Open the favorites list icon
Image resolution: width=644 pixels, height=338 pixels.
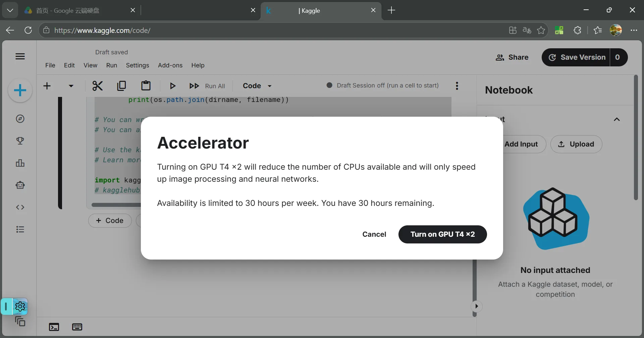tap(598, 30)
